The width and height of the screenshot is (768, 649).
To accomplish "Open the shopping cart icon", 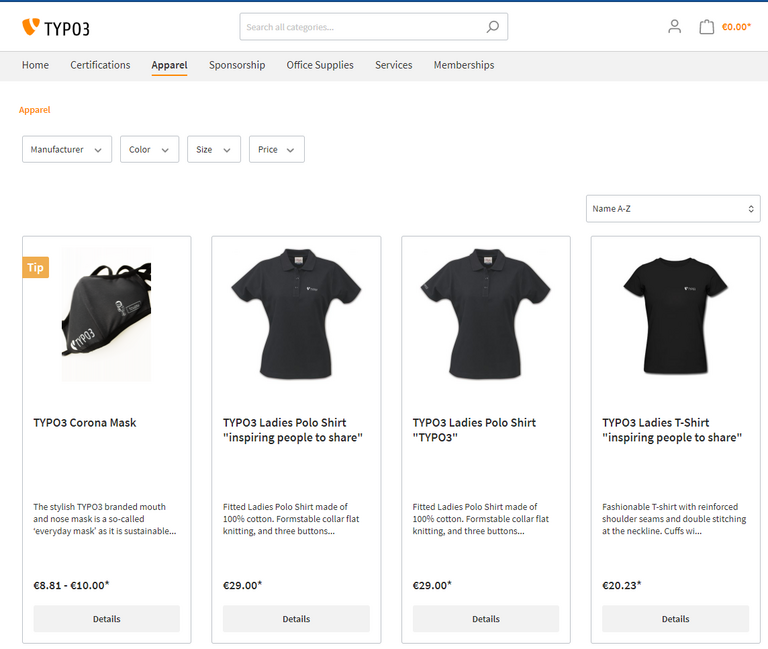I will coord(706,27).
